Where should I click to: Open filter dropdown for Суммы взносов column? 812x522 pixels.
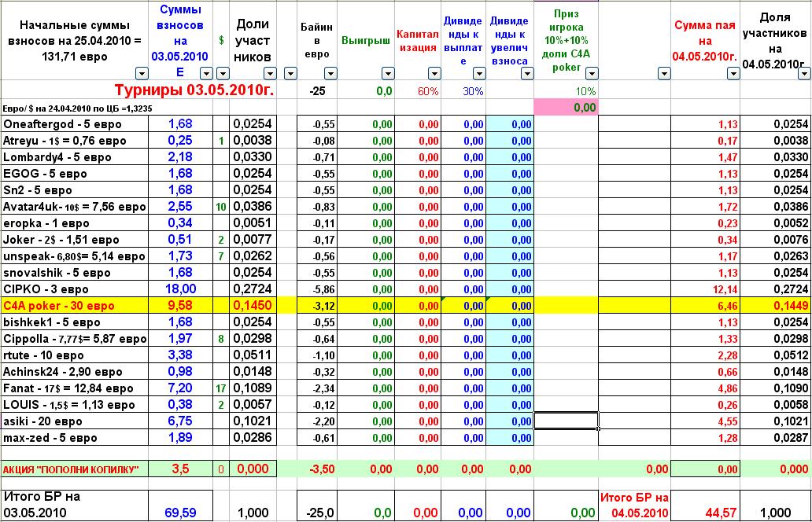(x=203, y=74)
